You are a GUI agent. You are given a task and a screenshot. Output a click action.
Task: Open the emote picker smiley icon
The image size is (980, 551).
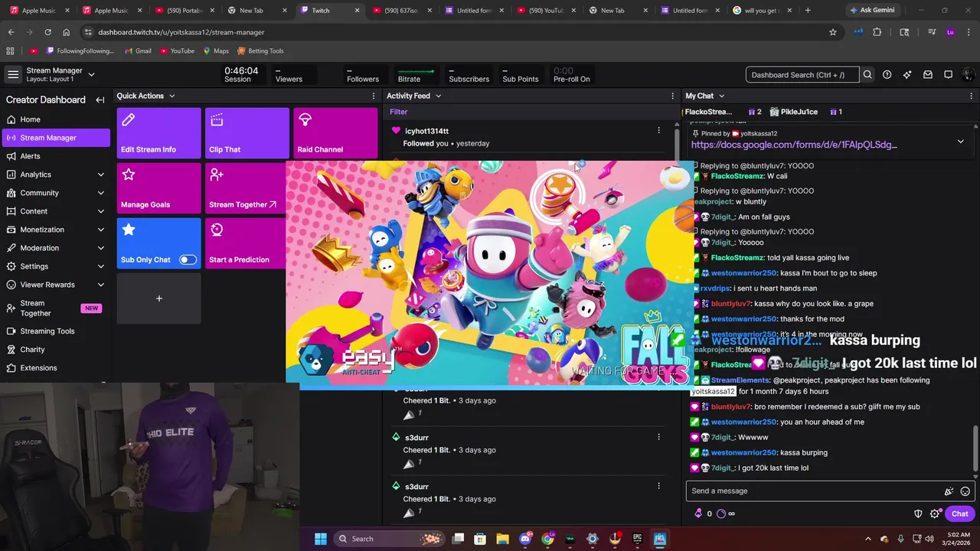point(965,491)
